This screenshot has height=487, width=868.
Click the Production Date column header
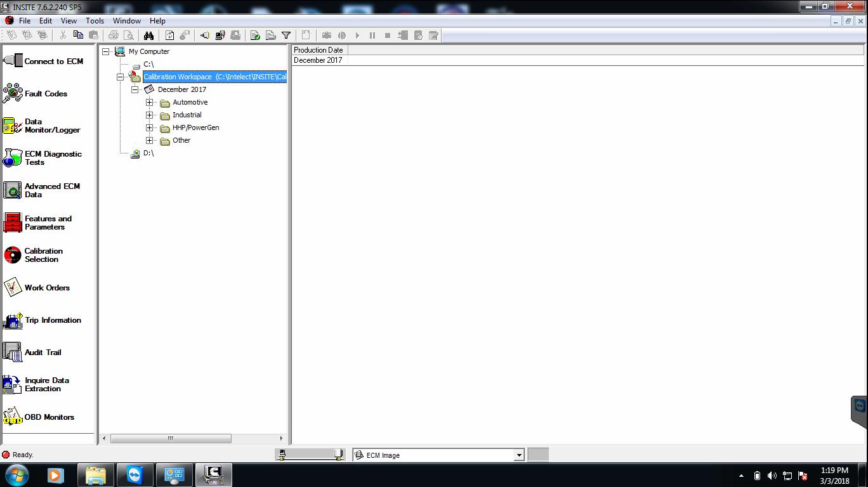pyautogui.click(x=320, y=50)
